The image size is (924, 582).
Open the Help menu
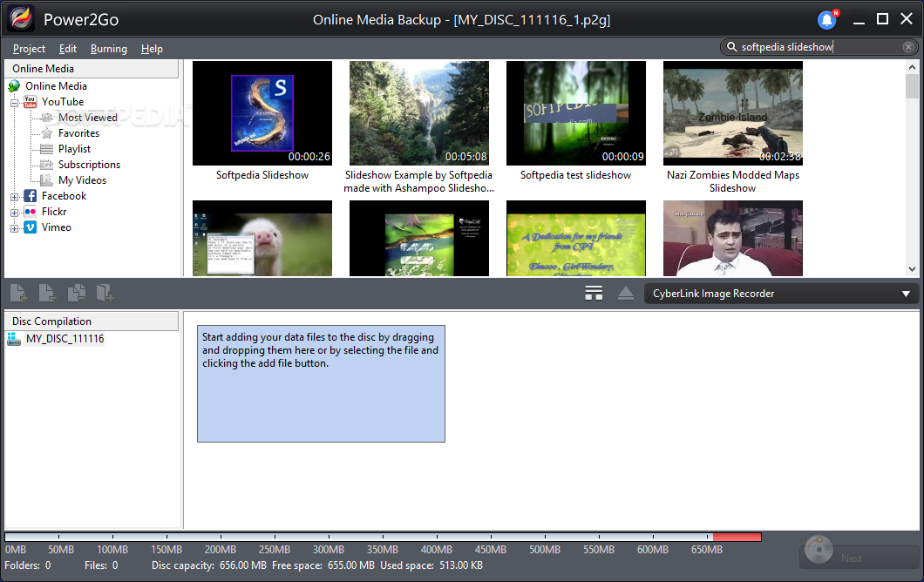point(152,49)
